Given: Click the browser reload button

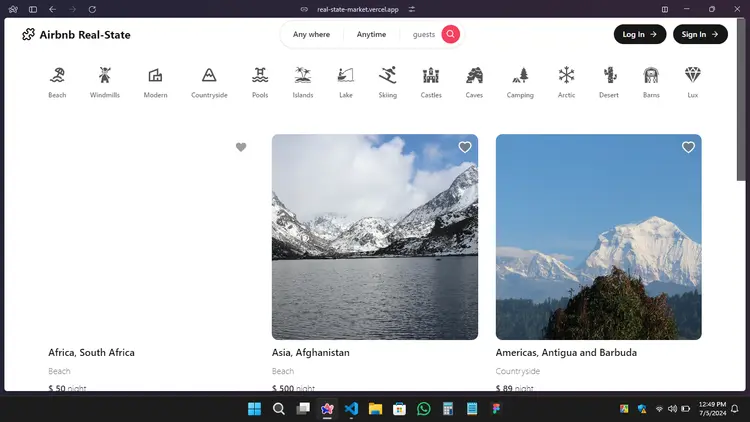Looking at the screenshot, I should [x=92, y=9].
